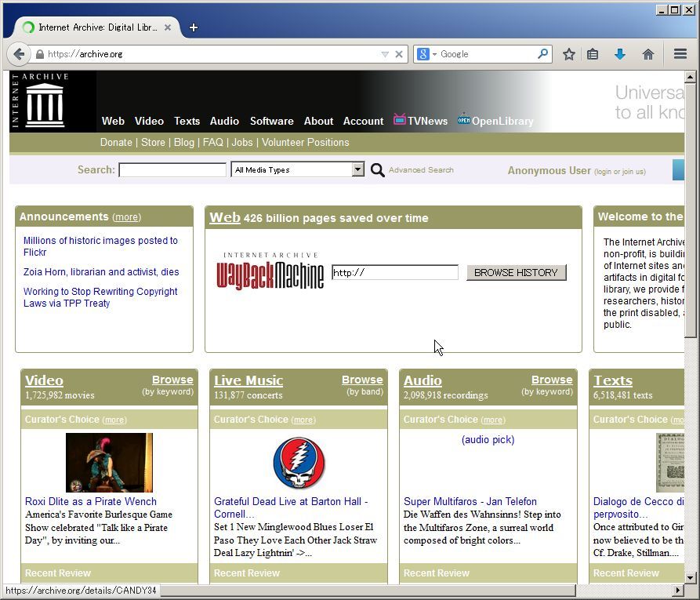Image resolution: width=700 pixels, height=600 pixels.
Task: Click the horizontal scrollbar right arrow
Action: (x=679, y=590)
